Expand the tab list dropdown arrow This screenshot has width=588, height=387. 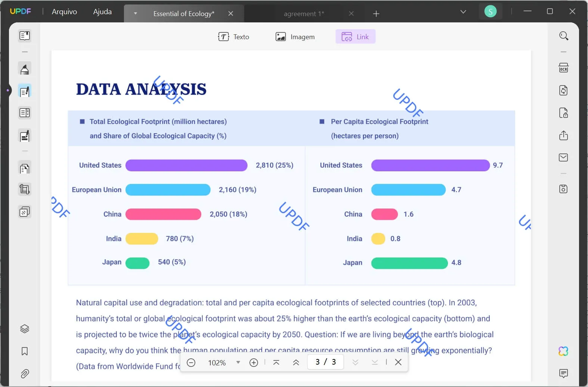point(463,12)
